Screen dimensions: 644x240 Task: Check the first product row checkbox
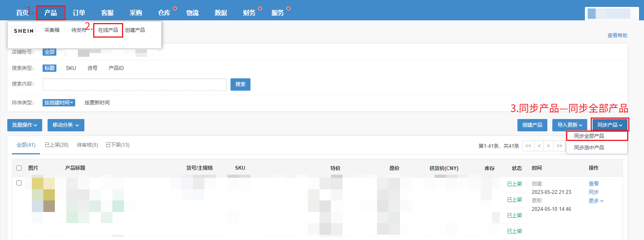(19, 183)
